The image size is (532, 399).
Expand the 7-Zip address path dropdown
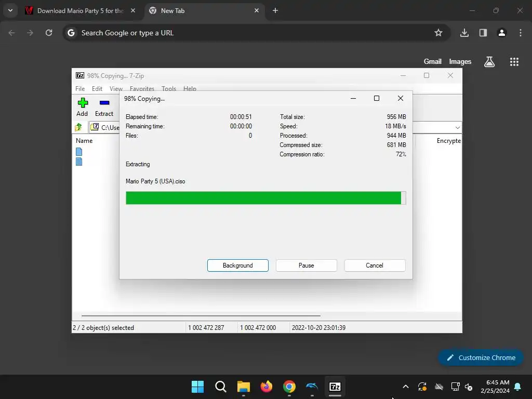tap(457, 128)
